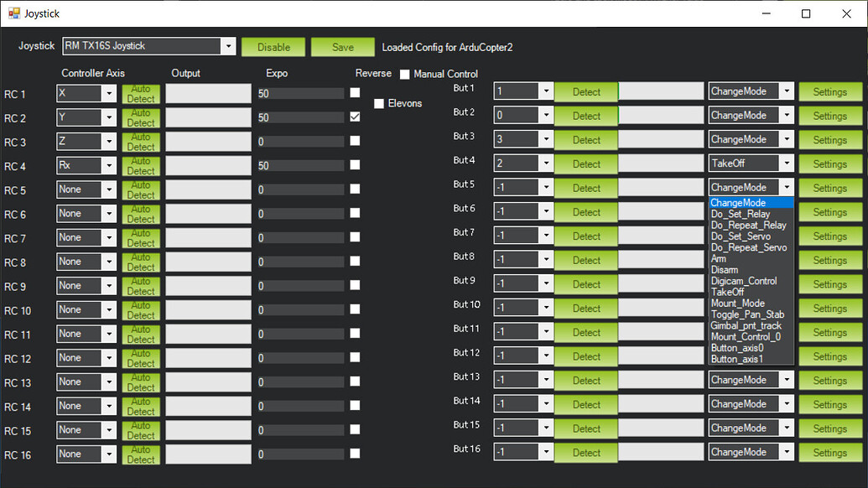Toggle the Elevons checkbox
Image resolution: width=868 pixels, height=488 pixels.
pyautogui.click(x=379, y=103)
